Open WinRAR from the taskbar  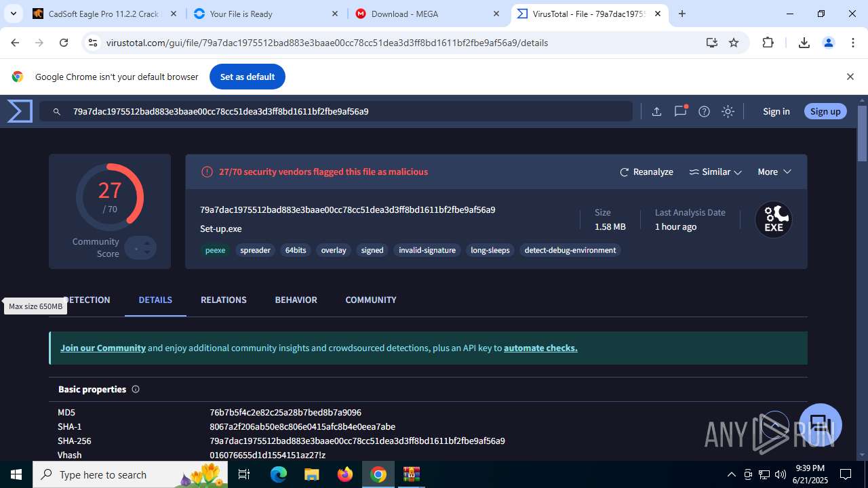412,474
